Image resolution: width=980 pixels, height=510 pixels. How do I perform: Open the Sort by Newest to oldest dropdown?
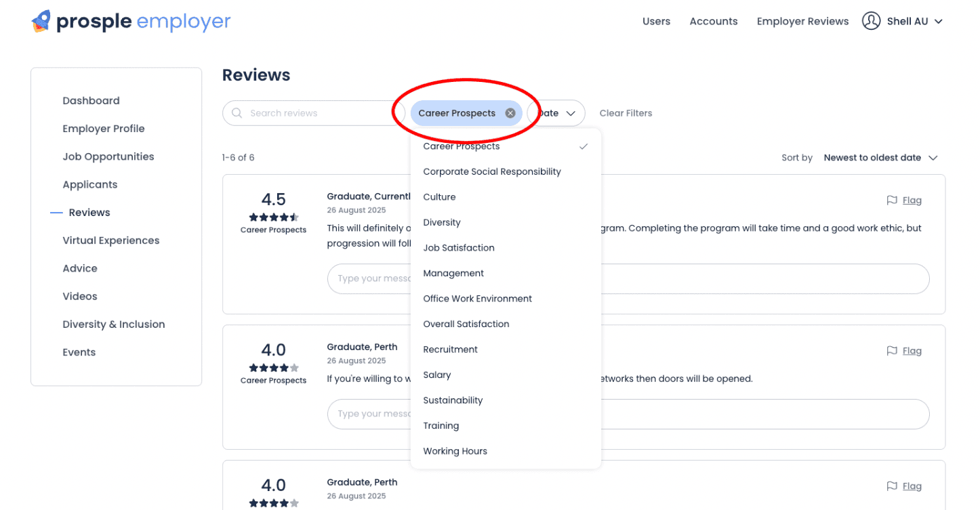880,158
